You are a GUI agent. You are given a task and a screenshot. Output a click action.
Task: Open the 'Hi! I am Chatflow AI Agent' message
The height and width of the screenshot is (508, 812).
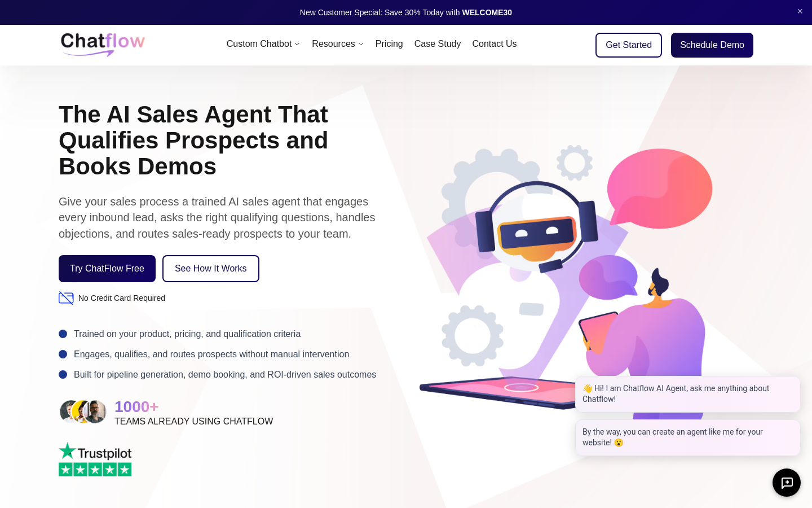point(688,394)
